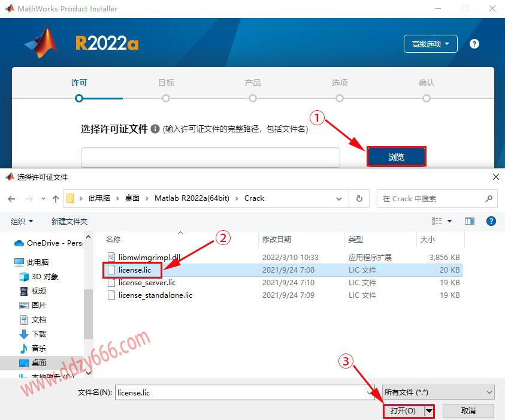Expand the address bar history dropdown
The width and height of the screenshot is (505, 420).
339,199
